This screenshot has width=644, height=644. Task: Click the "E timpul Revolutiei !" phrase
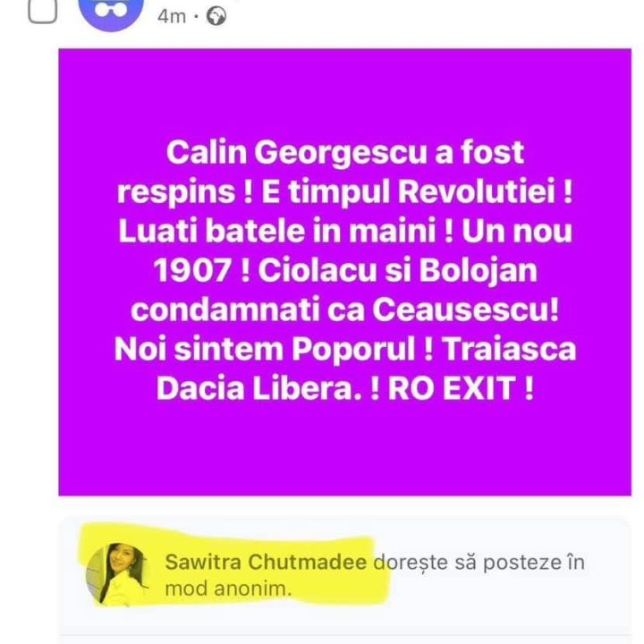417,191
